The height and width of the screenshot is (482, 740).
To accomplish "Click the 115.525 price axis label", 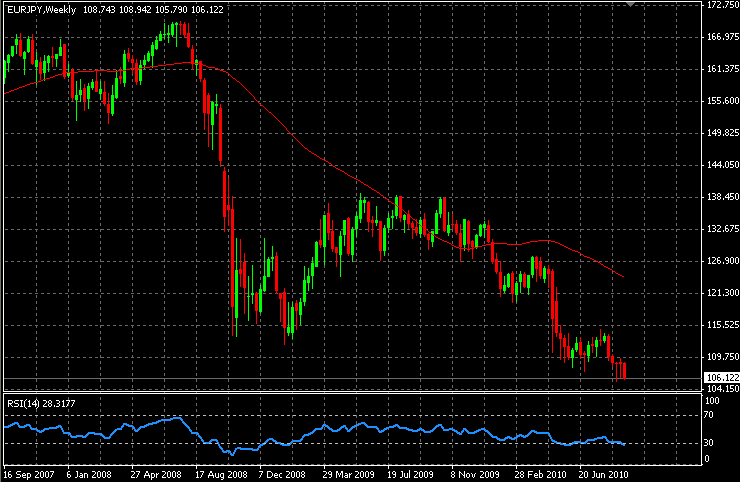I will tap(723, 325).
